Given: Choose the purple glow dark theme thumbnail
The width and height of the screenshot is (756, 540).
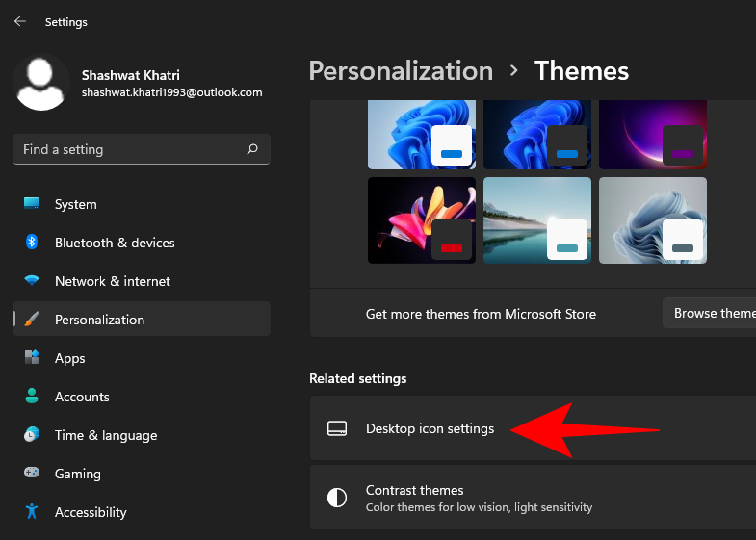Looking at the screenshot, I should click(652, 134).
